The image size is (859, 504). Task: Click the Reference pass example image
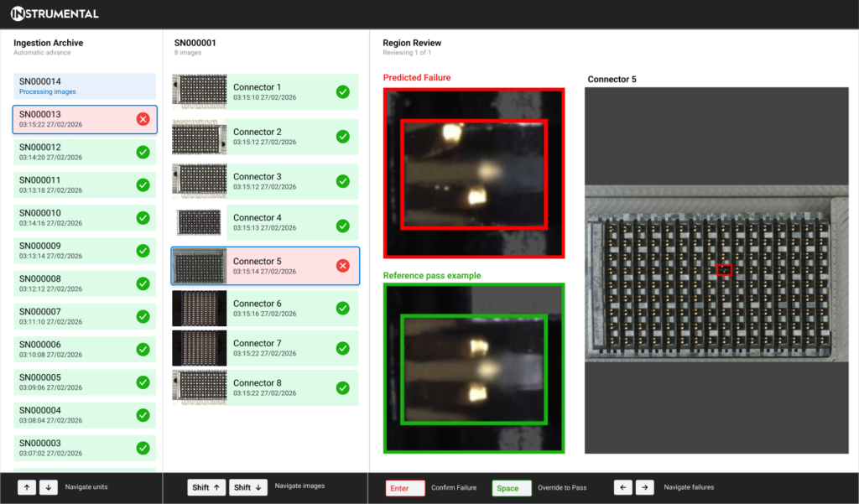pyautogui.click(x=473, y=367)
